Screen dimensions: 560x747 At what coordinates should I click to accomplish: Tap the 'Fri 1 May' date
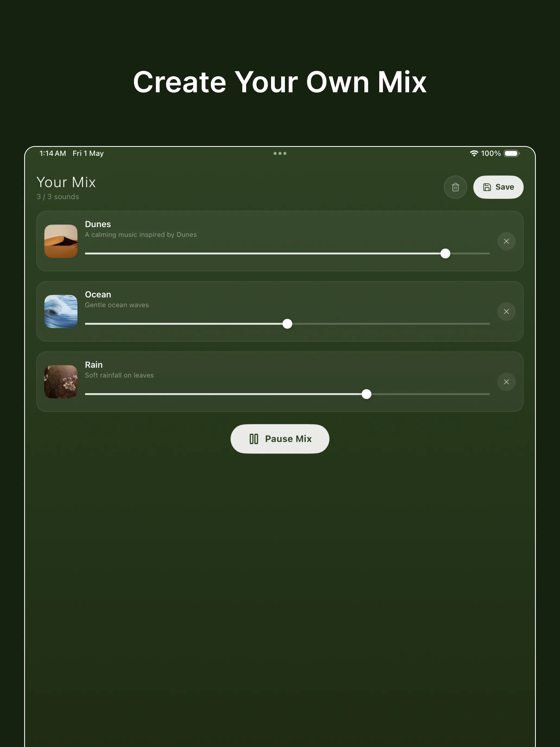(88, 153)
